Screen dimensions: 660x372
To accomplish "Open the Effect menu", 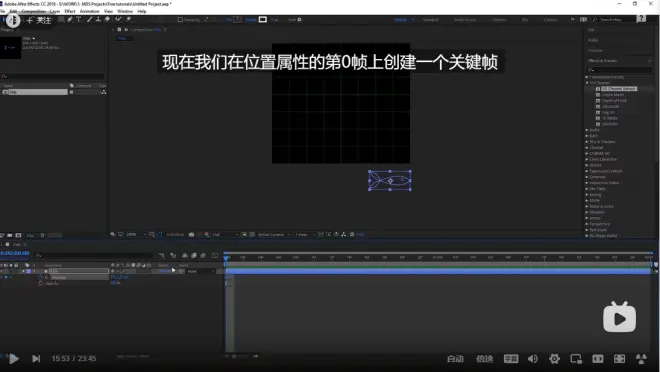I will [70, 11].
